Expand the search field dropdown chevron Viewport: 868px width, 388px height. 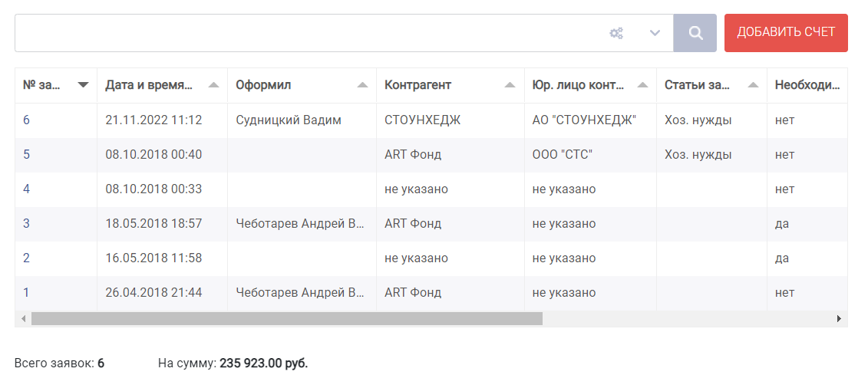655,33
